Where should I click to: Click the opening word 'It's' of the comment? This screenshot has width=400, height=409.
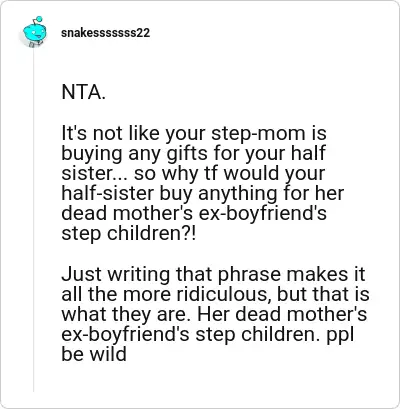(x=74, y=134)
